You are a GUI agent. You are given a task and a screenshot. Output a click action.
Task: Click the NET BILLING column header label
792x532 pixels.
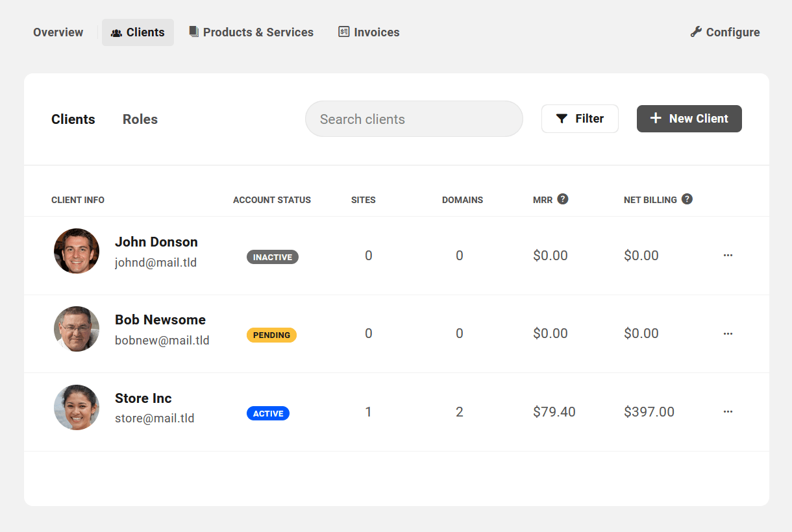coord(650,200)
